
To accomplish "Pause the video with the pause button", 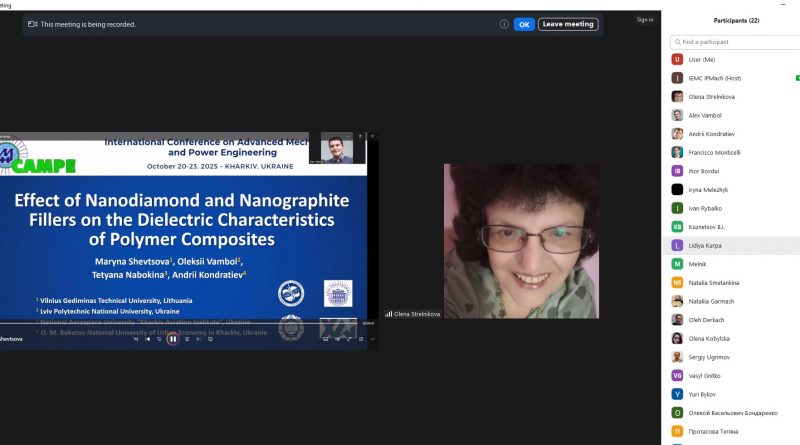I will [x=172, y=339].
